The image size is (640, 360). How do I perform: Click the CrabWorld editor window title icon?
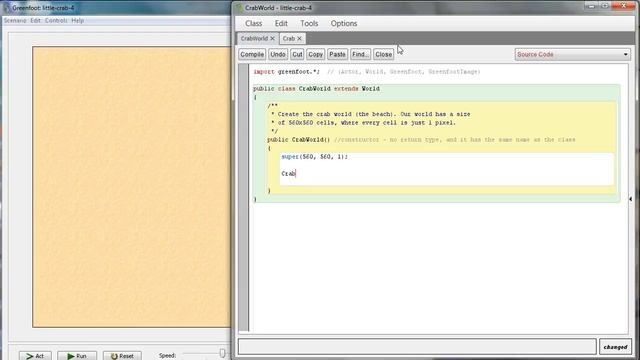point(240,8)
